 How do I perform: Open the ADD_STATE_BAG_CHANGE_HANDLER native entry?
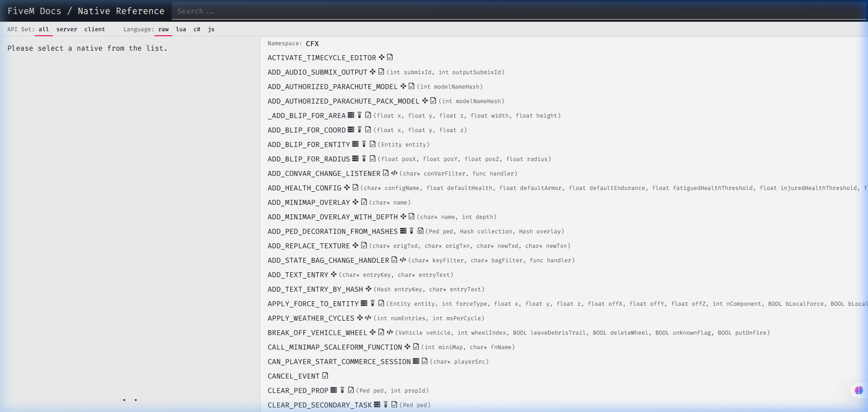328,260
